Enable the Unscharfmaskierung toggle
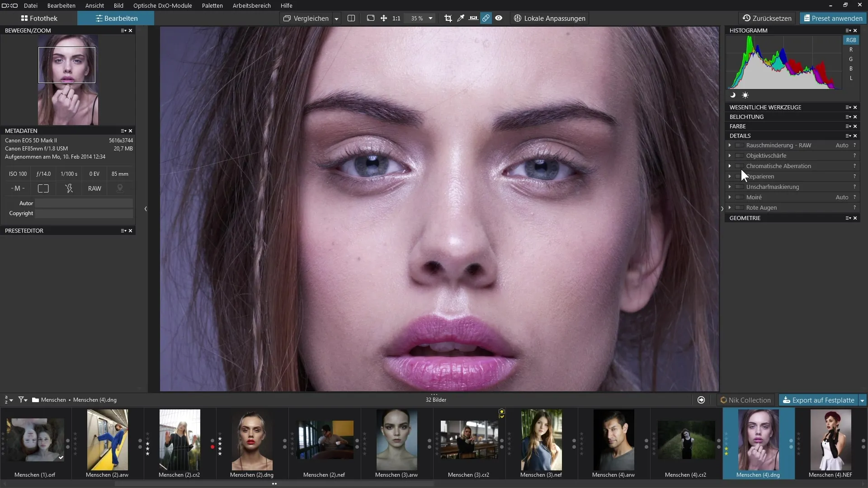The image size is (868, 488). (740, 187)
